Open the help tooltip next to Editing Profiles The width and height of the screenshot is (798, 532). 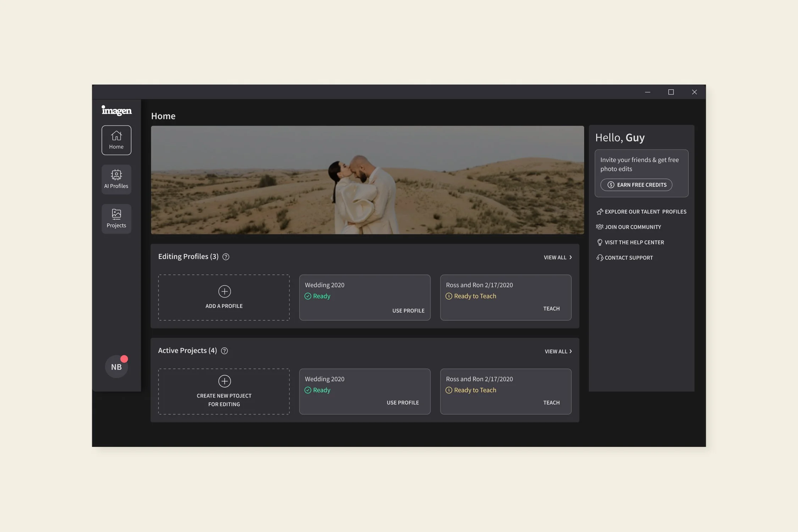point(226,256)
